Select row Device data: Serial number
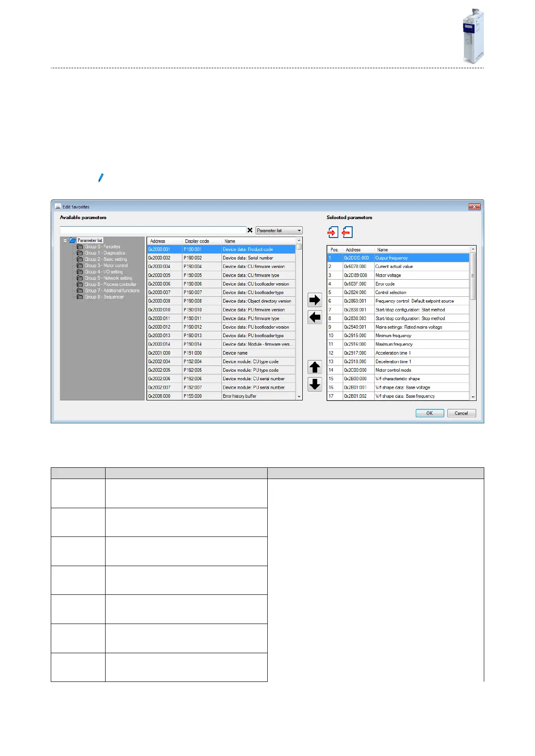 tap(221, 258)
